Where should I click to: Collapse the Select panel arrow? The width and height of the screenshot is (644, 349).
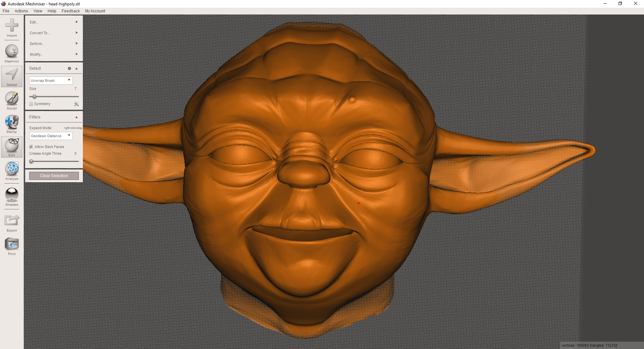(x=76, y=68)
